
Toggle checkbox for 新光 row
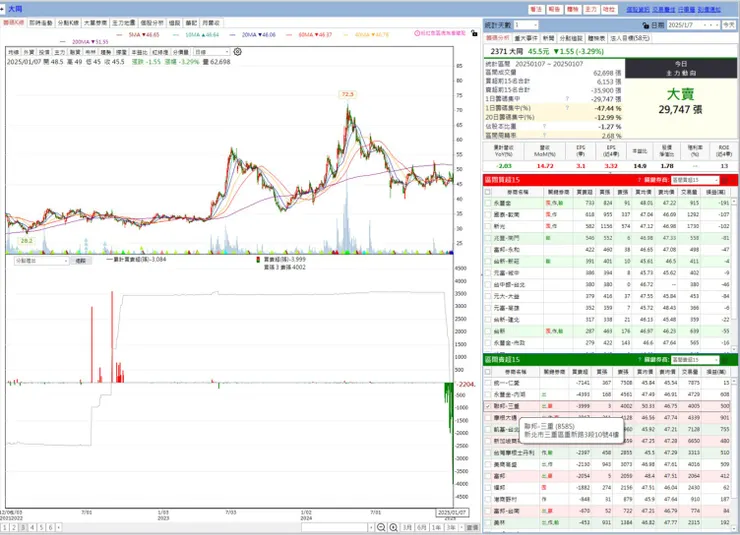tap(488, 226)
